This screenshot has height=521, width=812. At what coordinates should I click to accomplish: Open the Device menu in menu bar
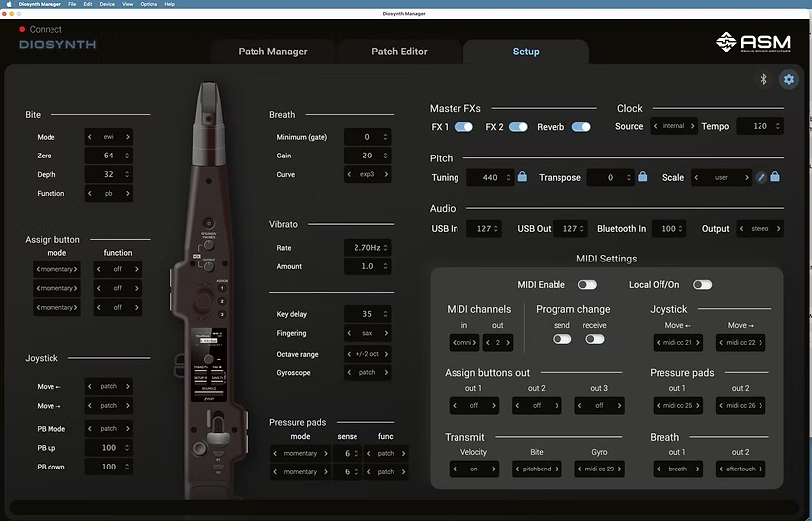108,4
